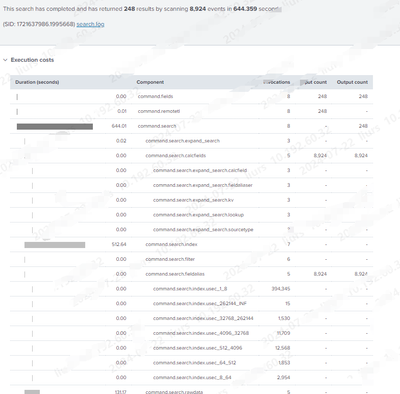Open the search.log link
Viewport: 400px width, 394px height.
pos(90,24)
